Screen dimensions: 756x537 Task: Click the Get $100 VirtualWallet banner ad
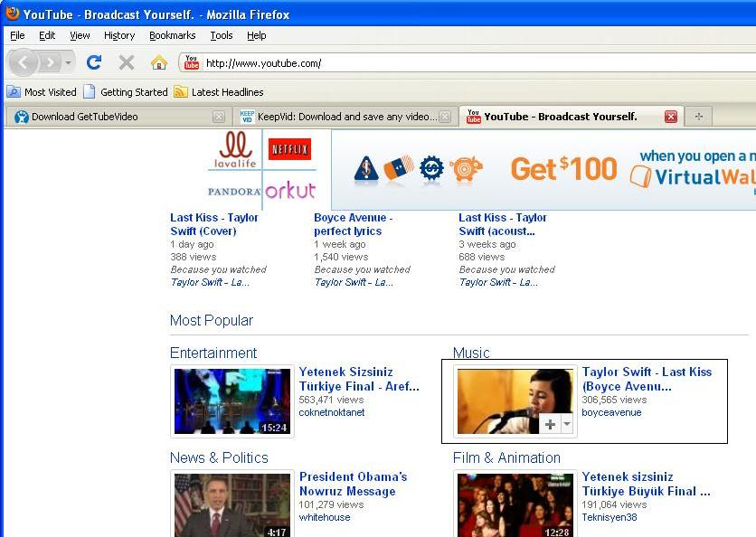tap(543, 170)
